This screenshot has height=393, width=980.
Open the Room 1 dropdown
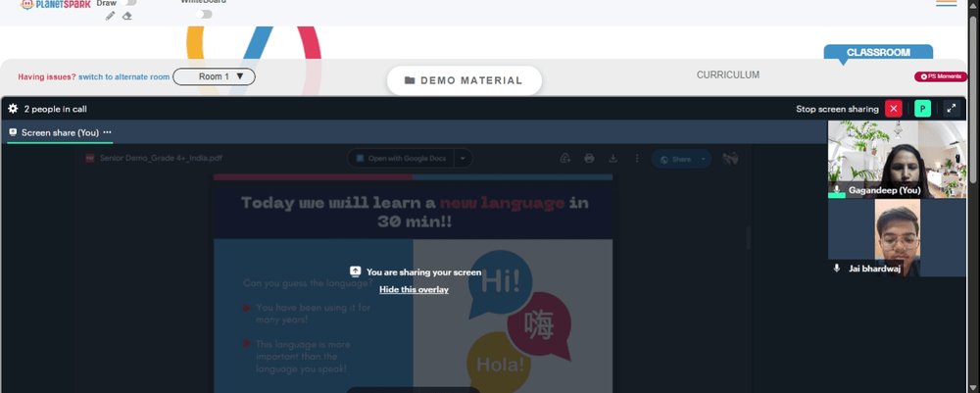click(x=214, y=76)
